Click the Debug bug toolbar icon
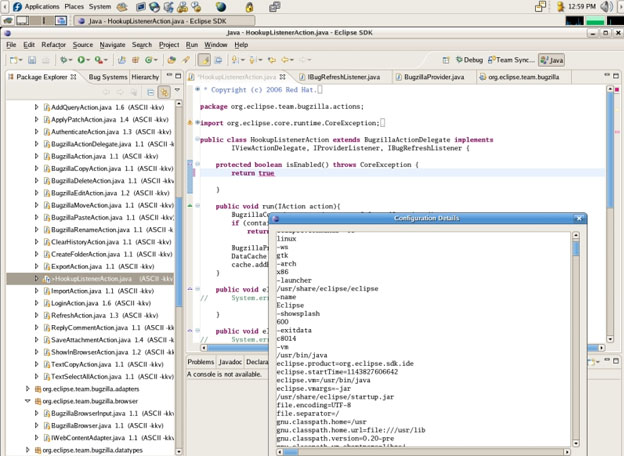Image resolution: width=624 pixels, height=456 pixels. 63,60
